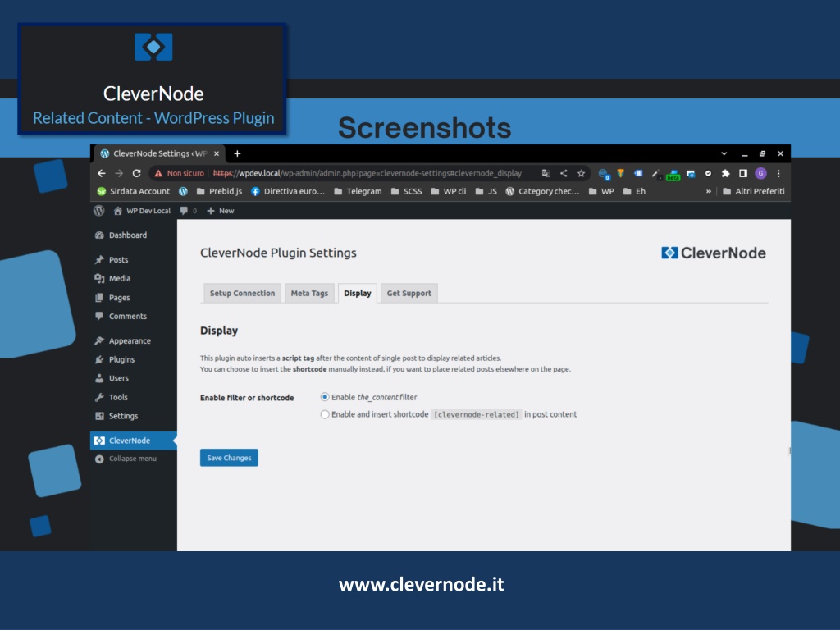The image size is (840, 630).
Task: Switch to the Meta Tags tab
Action: click(309, 293)
